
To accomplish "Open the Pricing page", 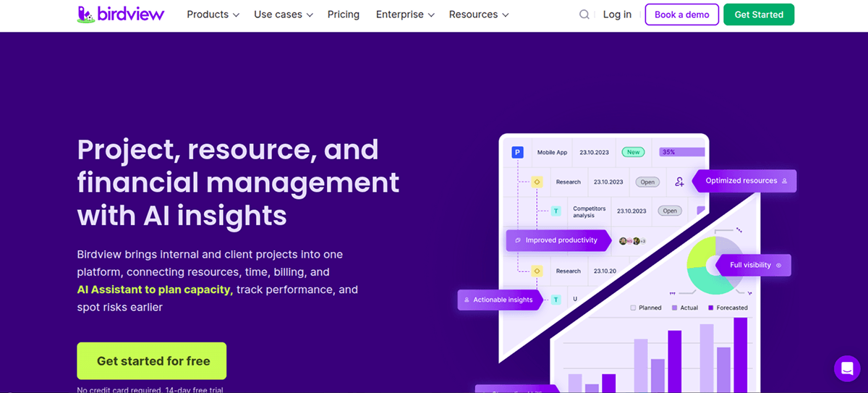I will 344,14.
